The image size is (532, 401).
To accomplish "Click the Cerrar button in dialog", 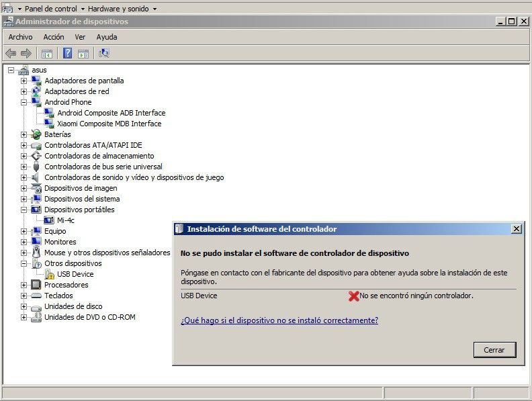I will click(494, 350).
